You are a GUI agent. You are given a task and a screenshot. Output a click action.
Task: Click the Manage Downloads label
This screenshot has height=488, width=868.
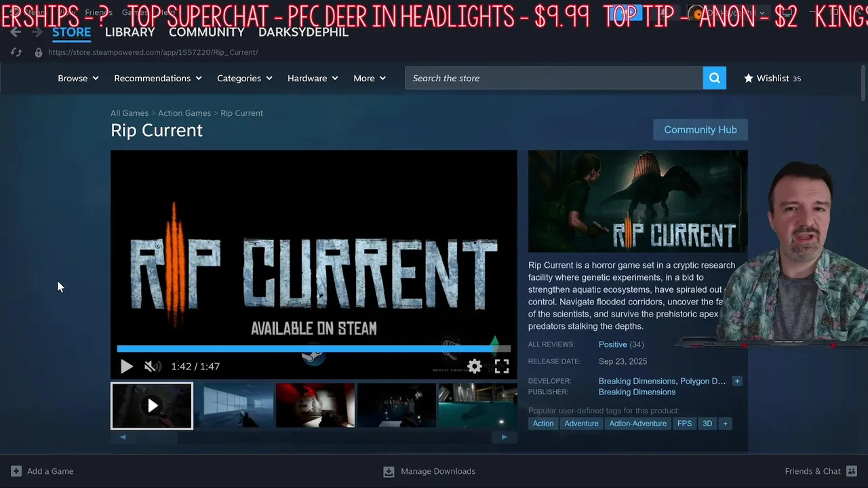coord(438,471)
